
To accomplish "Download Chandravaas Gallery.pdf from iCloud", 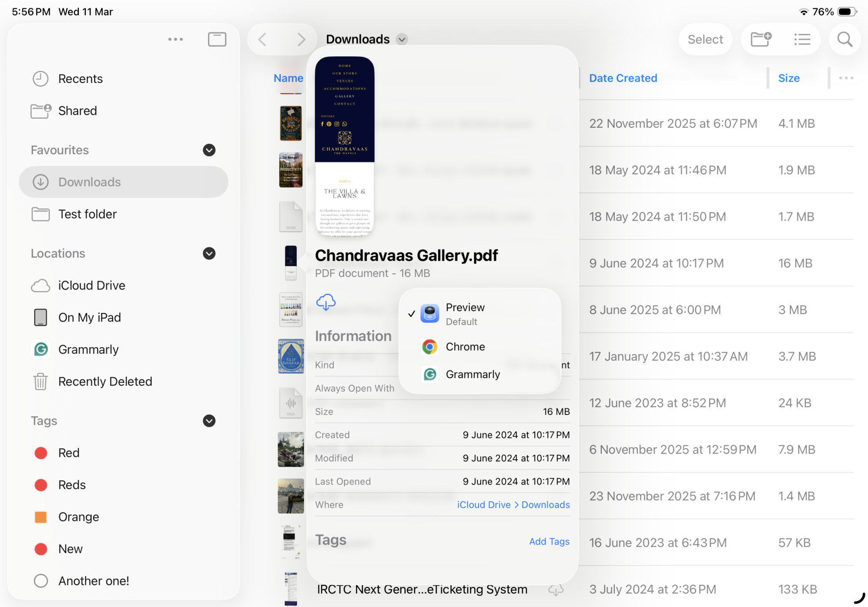I will point(326,302).
